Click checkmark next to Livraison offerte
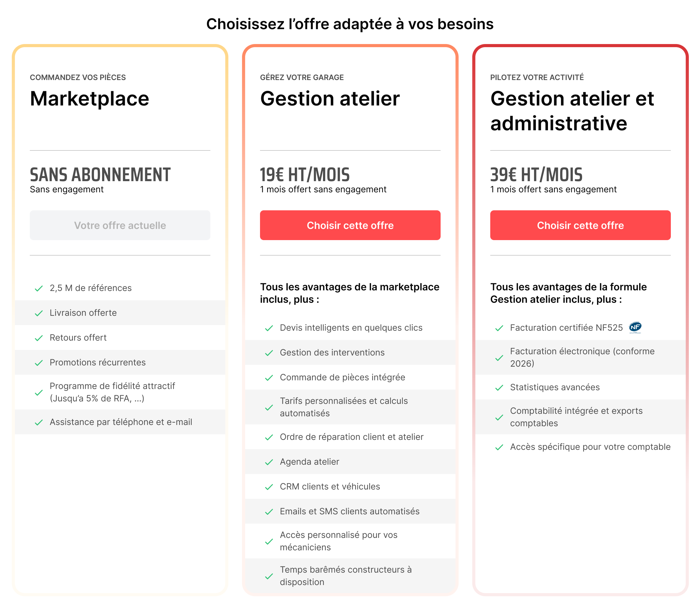 pos(39,313)
